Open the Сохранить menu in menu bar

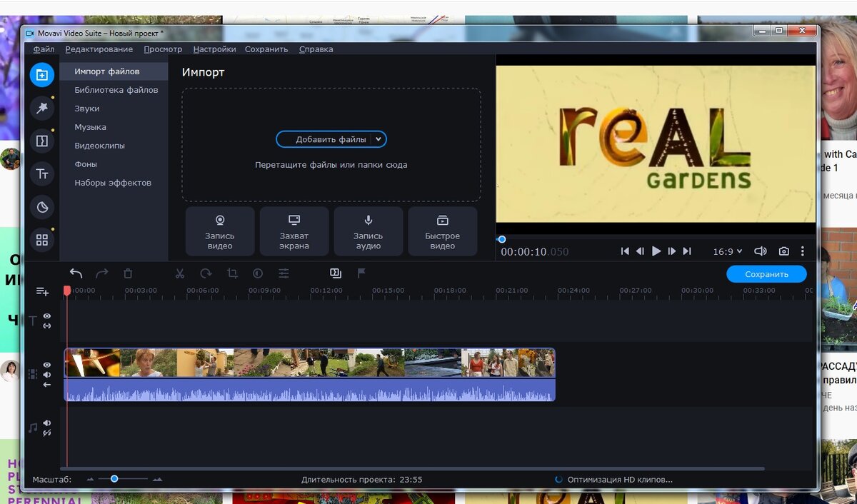(x=266, y=49)
